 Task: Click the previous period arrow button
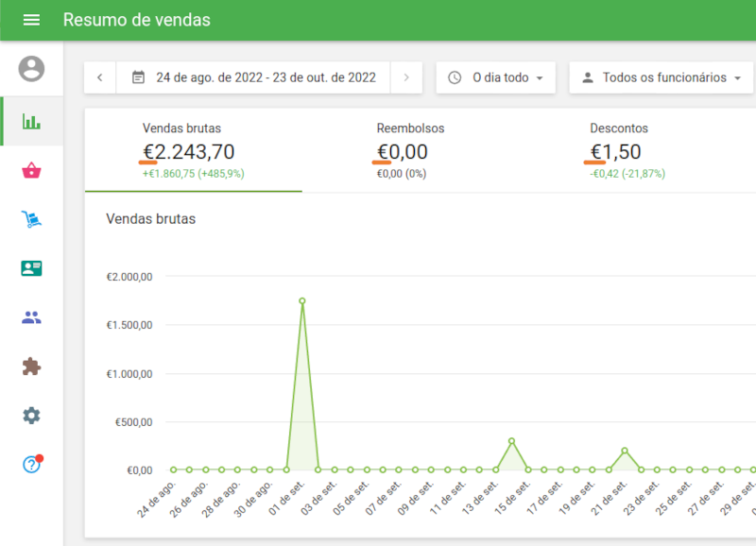(x=99, y=77)
